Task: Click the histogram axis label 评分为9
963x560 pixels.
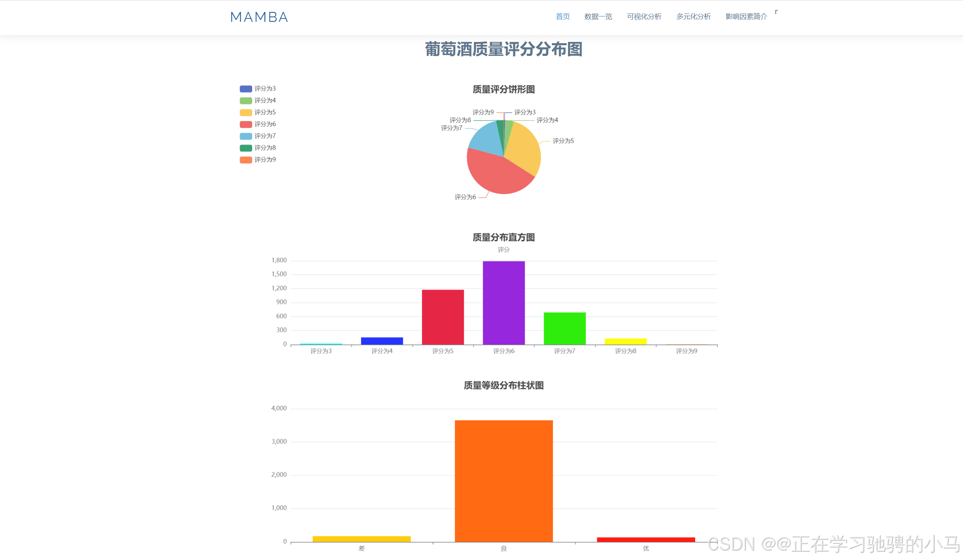Action: (686, 351)
